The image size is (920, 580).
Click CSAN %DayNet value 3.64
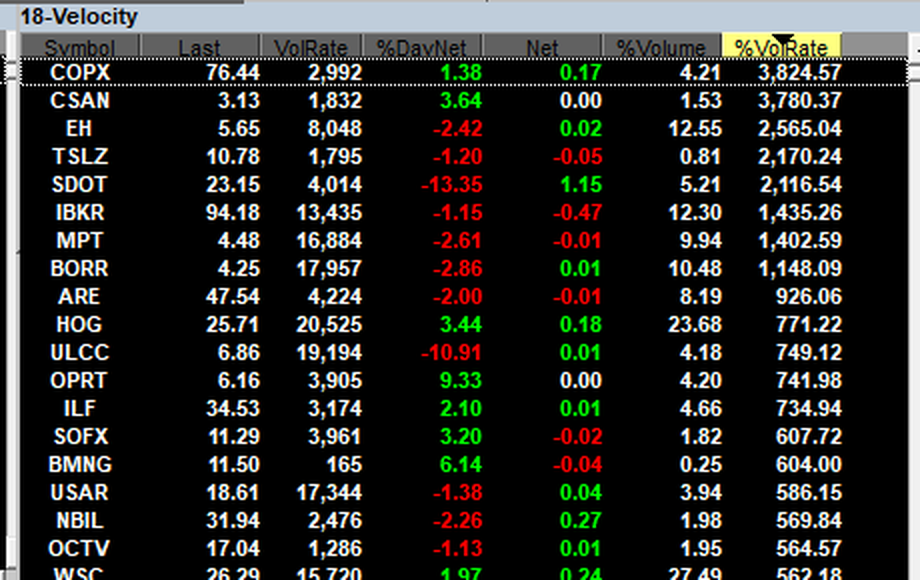pos(461,100)
